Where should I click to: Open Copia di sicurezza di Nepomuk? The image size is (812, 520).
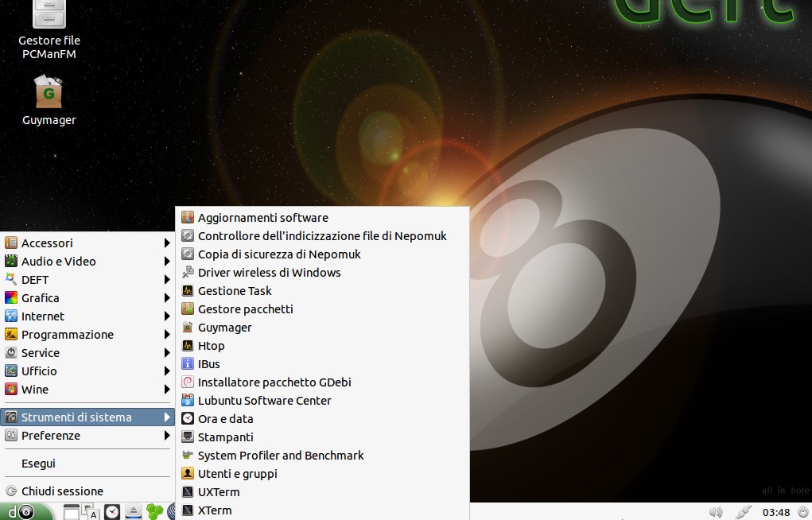[322, 254]
